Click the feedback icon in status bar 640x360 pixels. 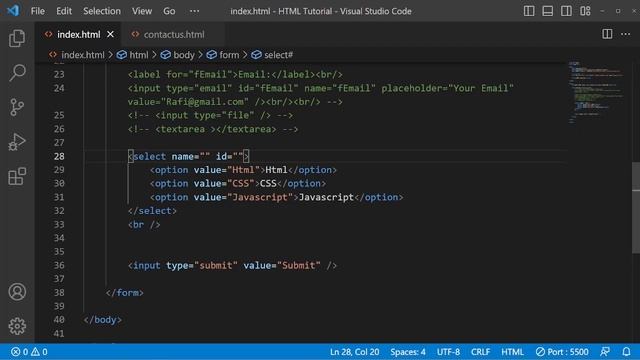point(605,352)
